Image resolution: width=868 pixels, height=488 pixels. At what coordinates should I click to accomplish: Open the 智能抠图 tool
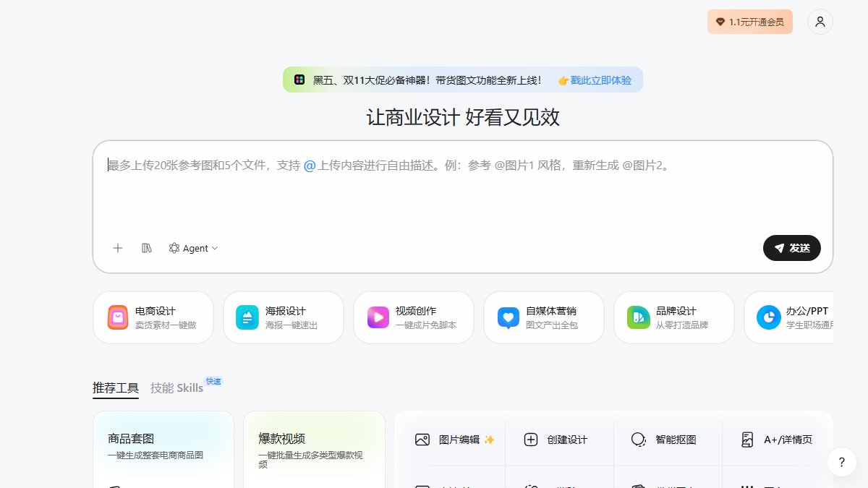tap(668, 440)
